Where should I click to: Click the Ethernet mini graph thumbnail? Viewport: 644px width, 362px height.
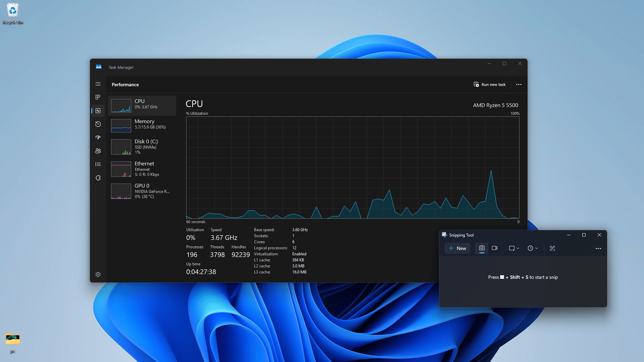coord(121,169)
